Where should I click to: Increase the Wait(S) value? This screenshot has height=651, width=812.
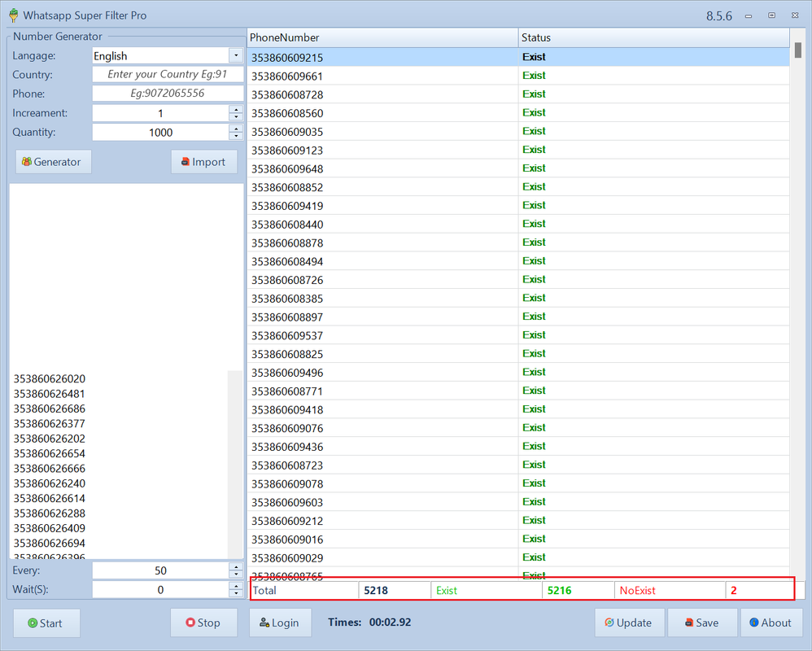pos(236,586)
